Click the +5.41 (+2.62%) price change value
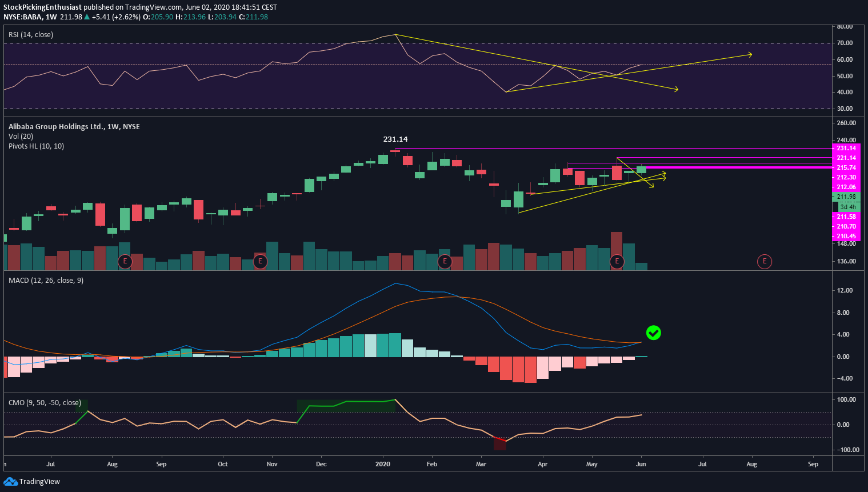The width and height of the screenshot is (868, 492). point(116,17)
